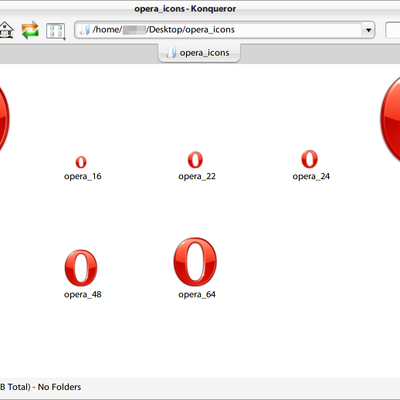This screenshot has width=400, height=400.
Task: Click the opera_22 file name label
Action: pos(197,176)
